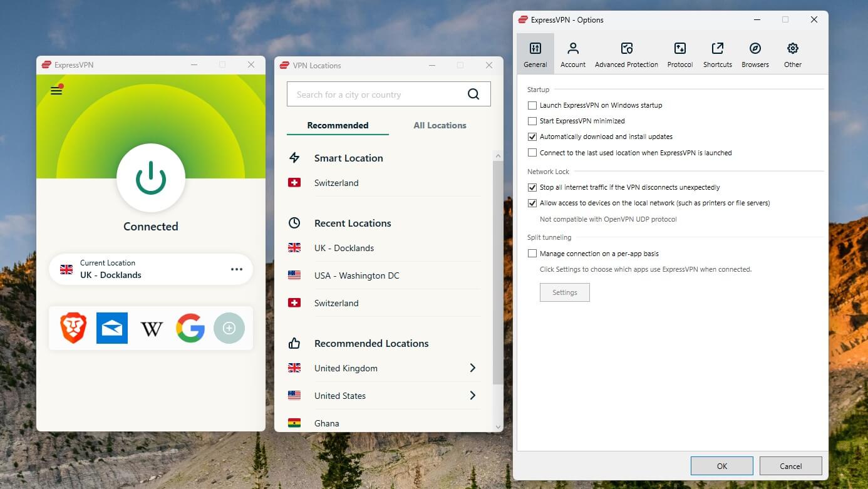Launch Brave browser from the shortcuts bar
This screenshot has height=489, width=868.
click(73, 327)
